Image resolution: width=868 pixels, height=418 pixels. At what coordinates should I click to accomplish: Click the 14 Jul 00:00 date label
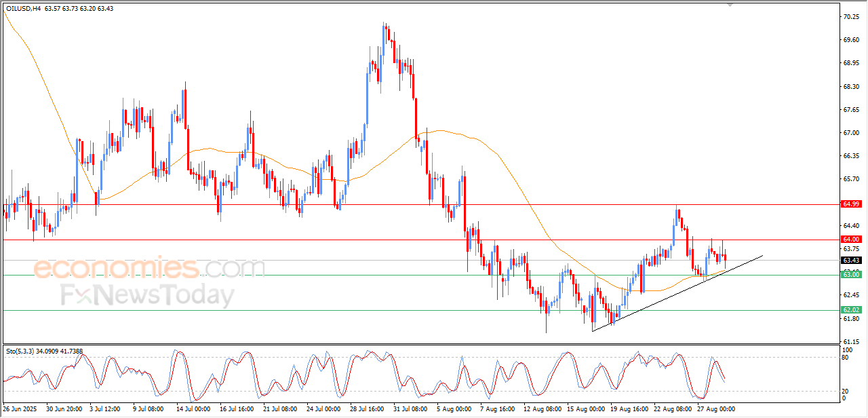(x=192, y=409)
